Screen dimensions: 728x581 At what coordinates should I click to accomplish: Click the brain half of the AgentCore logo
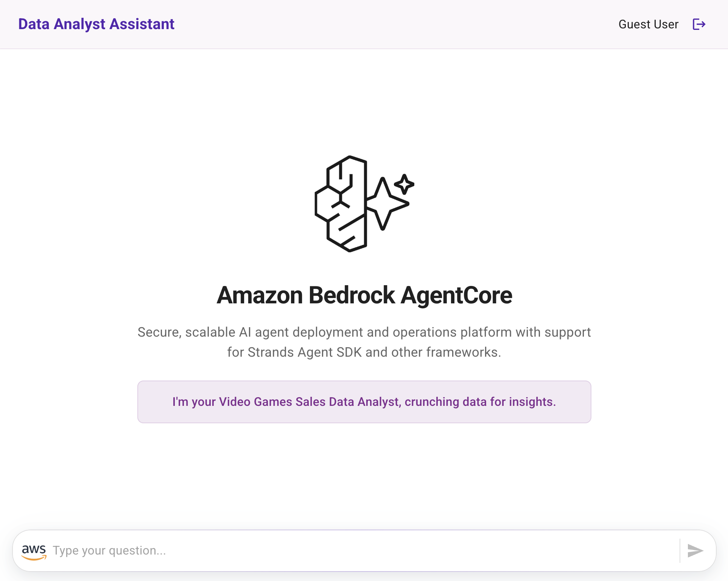pyautogui.click(x=341, y=204)
